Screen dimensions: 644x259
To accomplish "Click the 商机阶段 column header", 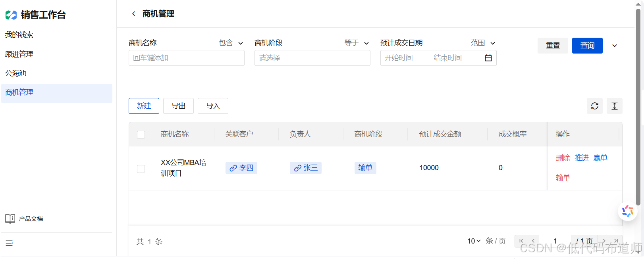I will point(368,134).
